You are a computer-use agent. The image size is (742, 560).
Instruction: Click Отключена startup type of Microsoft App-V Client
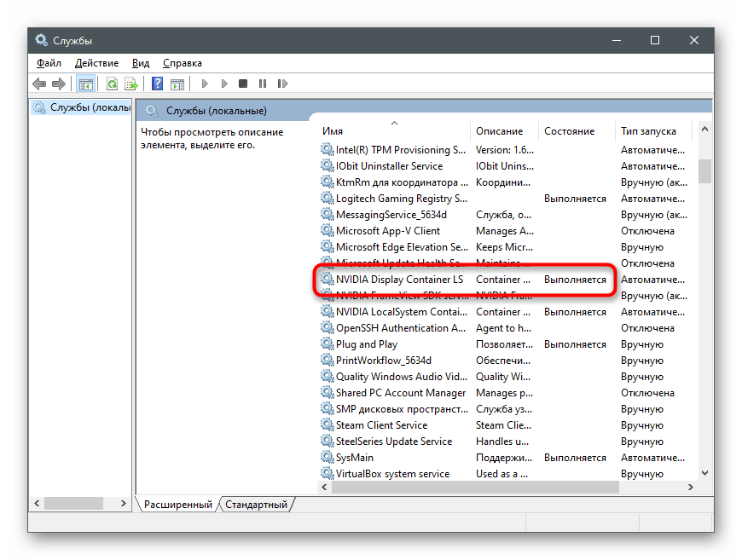[x=647, y=231]
